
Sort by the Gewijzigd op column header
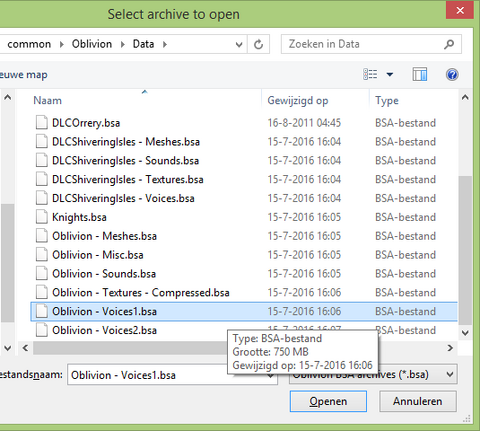point(298,100)
